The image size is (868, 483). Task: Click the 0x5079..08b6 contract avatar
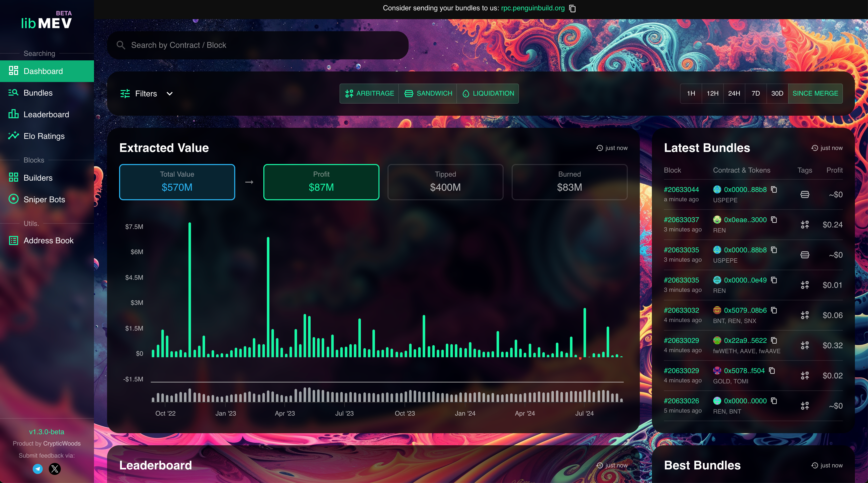click(x=717, y=310)
